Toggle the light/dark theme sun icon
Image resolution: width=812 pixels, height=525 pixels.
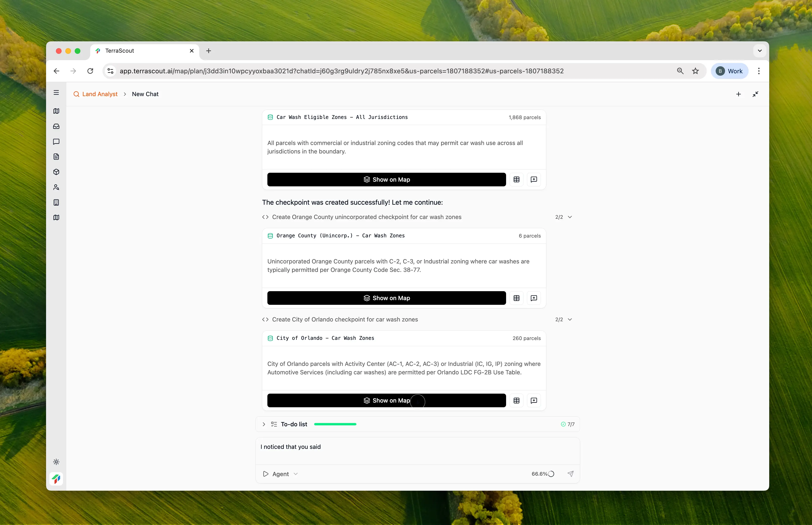coord(56,462)
